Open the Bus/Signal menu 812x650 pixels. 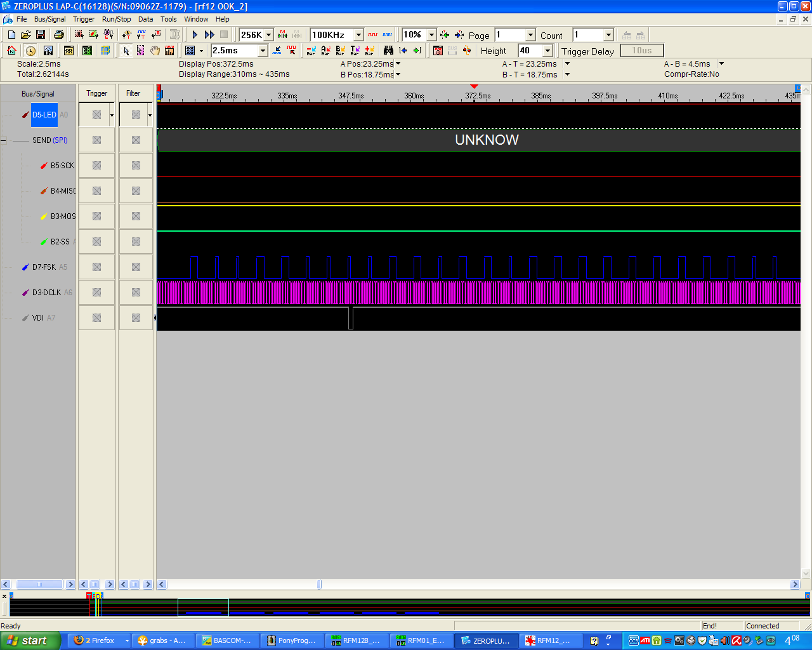[x=49, y=19]
